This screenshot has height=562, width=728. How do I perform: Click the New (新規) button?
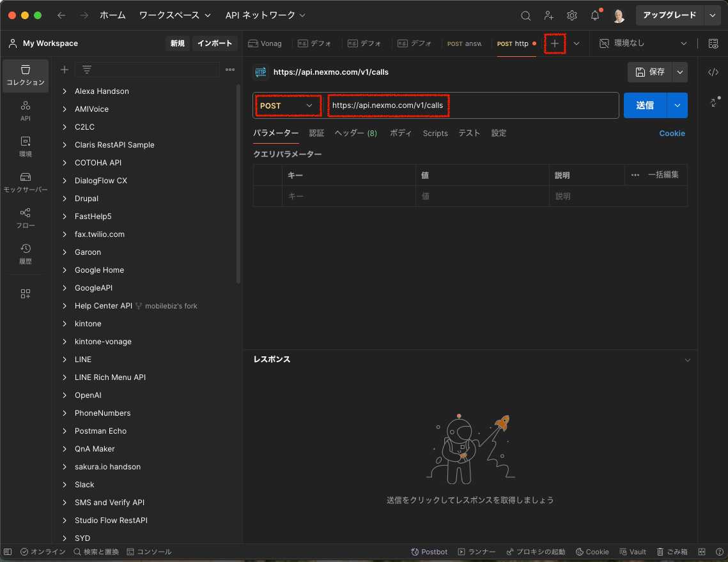177,43
